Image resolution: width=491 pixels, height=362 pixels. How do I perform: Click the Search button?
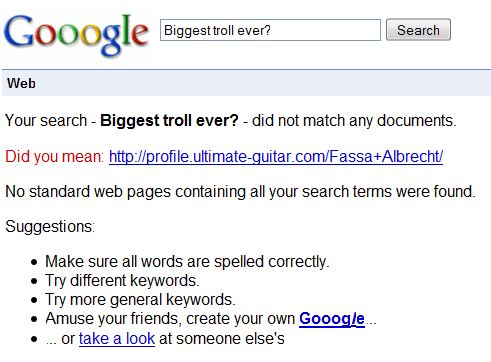pos(418,30)
